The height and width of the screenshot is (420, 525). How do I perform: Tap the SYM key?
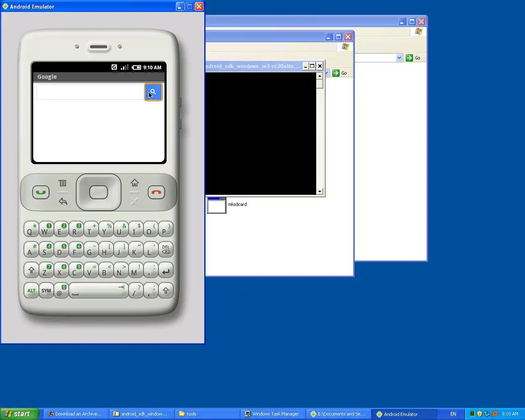[x=46, y=290]
